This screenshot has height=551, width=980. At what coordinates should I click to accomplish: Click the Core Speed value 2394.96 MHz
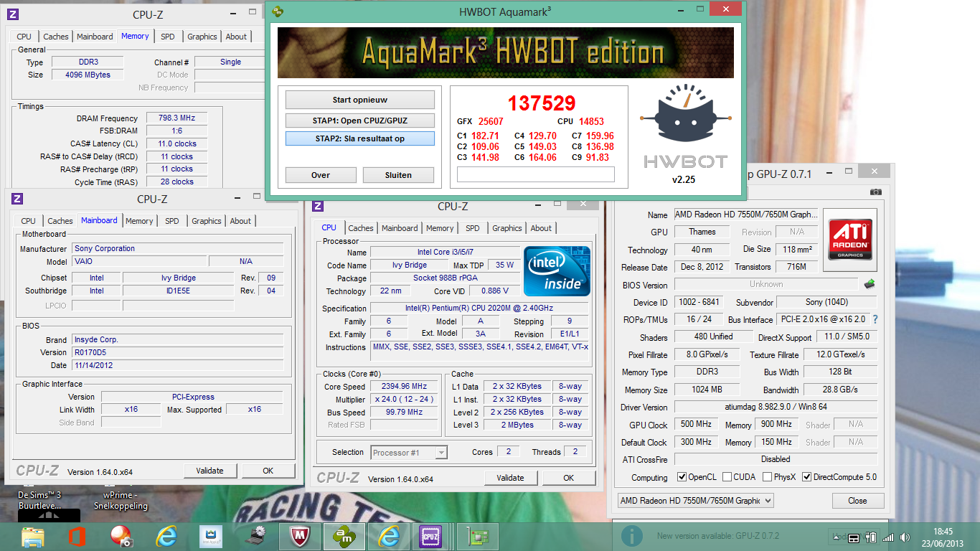[404, 387]
